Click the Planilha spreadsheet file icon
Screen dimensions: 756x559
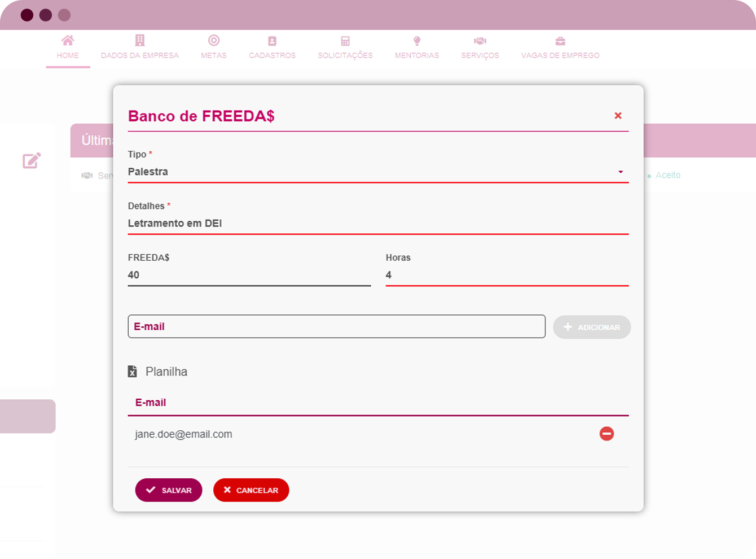coord(133,372)
